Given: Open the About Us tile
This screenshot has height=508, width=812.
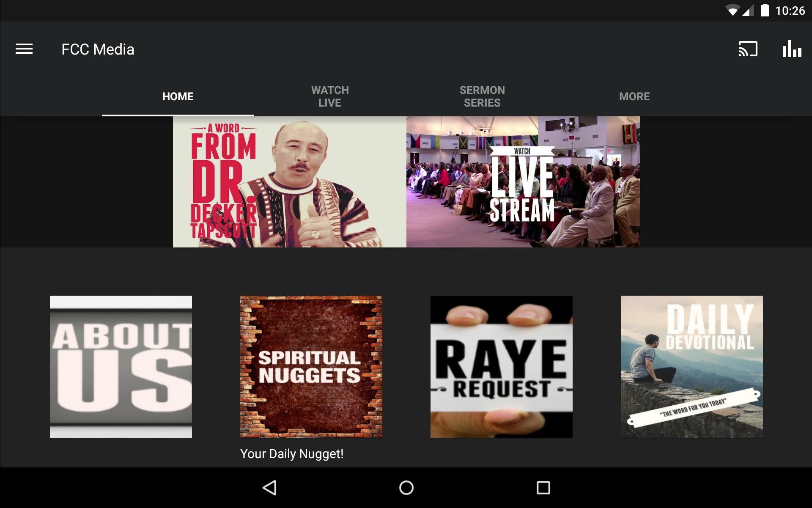Looking at the screenshot, I should [x=121, y=367].
